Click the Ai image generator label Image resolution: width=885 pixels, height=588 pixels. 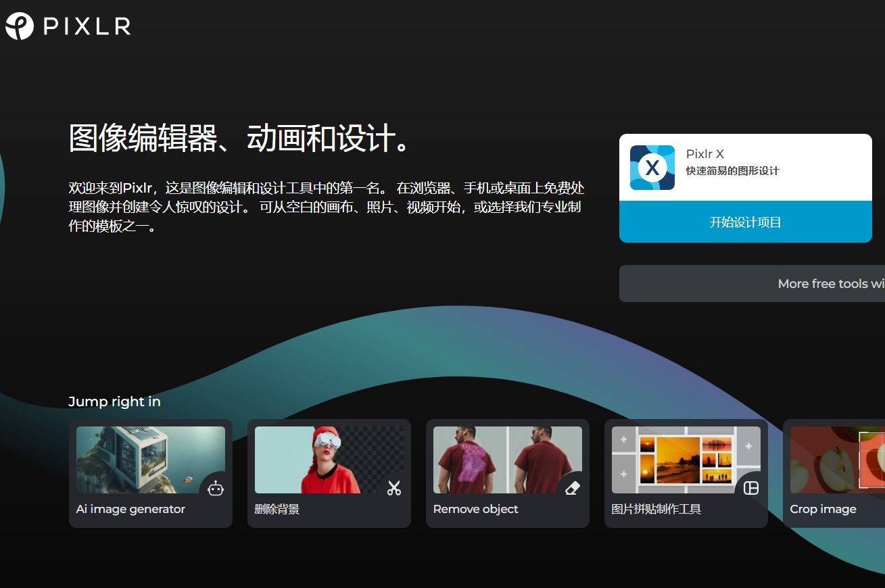[x=130, y=509]
